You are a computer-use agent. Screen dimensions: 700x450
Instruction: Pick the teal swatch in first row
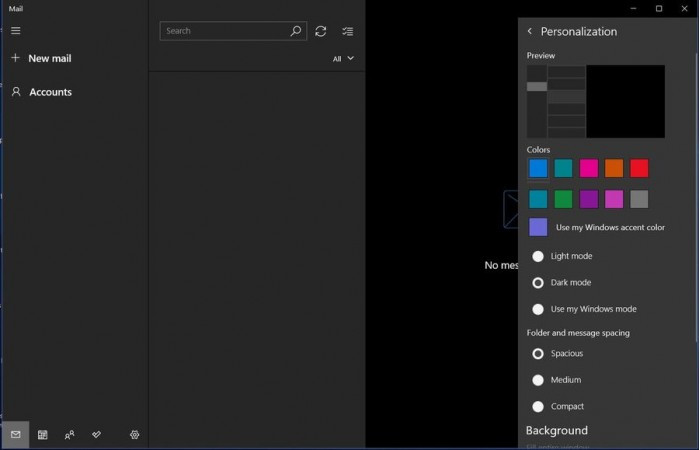coord(563,168)
